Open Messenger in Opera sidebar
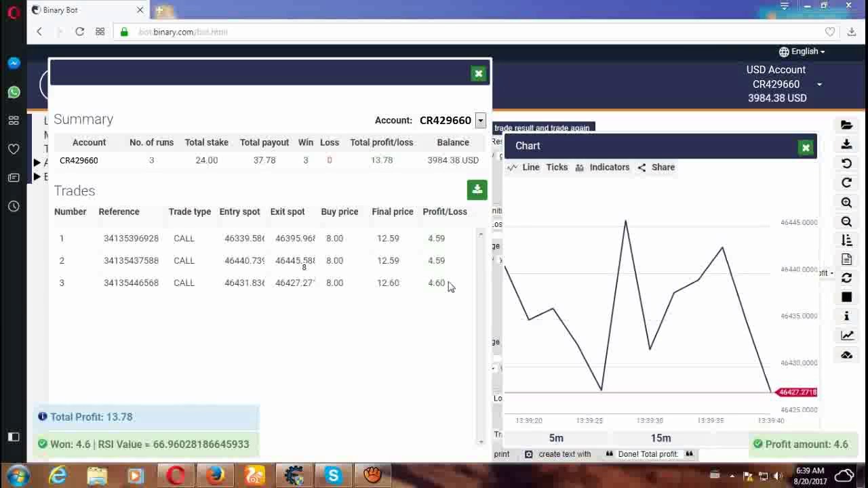Viewport: 868px width, 488px height. click(x=14, y=63)
